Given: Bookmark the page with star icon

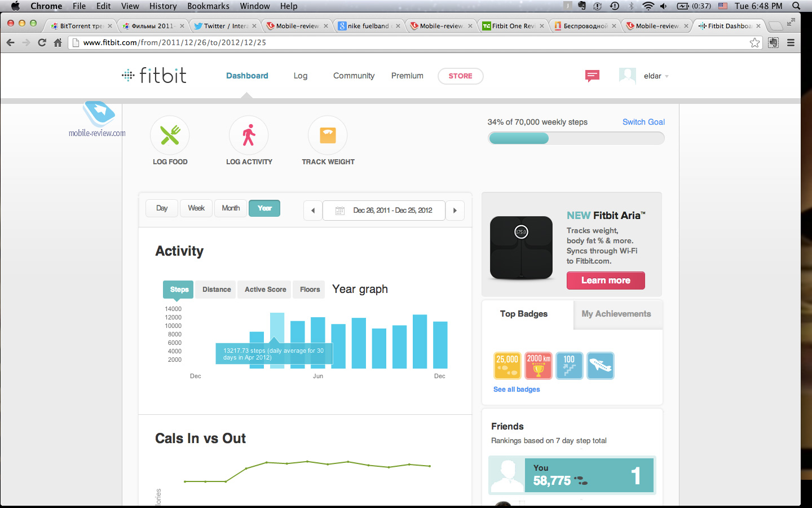Looking at the screenshot, I should pyautogui.click(x=754, y=42).
